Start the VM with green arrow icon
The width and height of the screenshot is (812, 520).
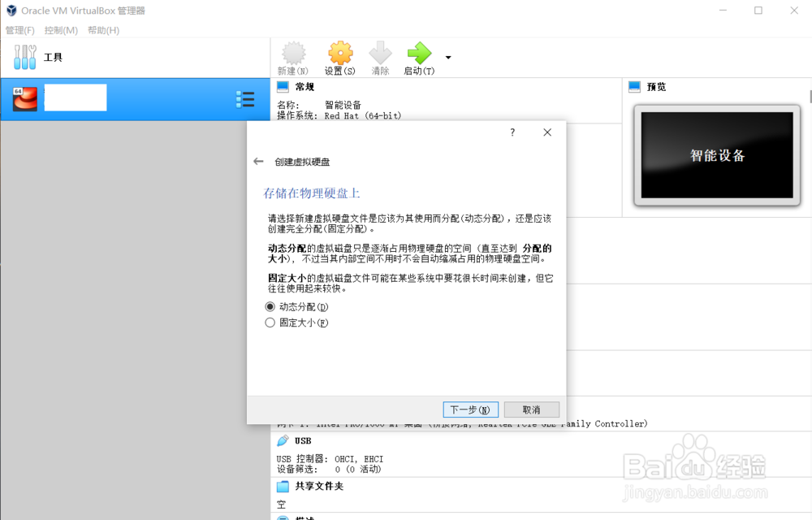pos(420,54)
